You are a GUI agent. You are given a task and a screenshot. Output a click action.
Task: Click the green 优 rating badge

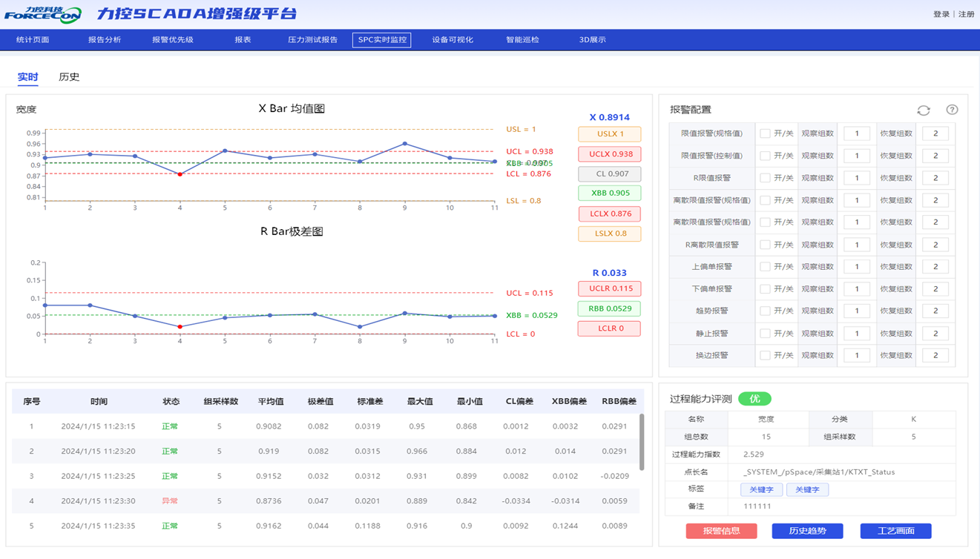754,399
